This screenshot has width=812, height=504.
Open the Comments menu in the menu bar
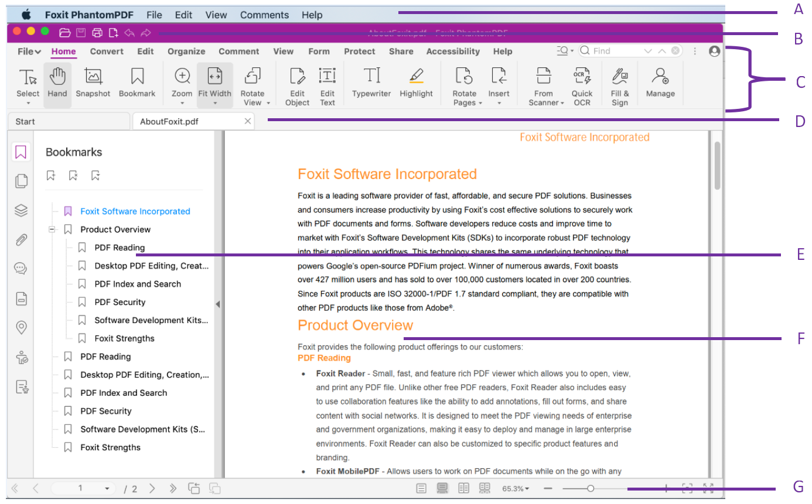(264, 15)
